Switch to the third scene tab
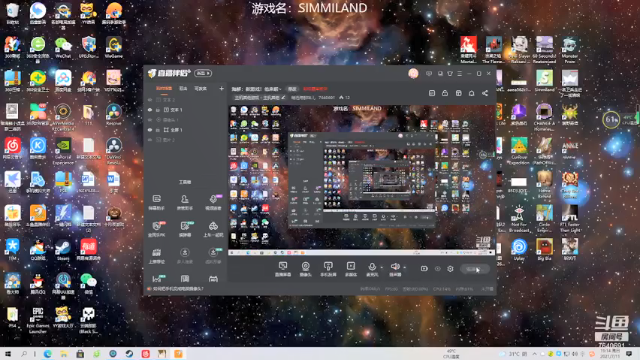 tap(200, 89)
